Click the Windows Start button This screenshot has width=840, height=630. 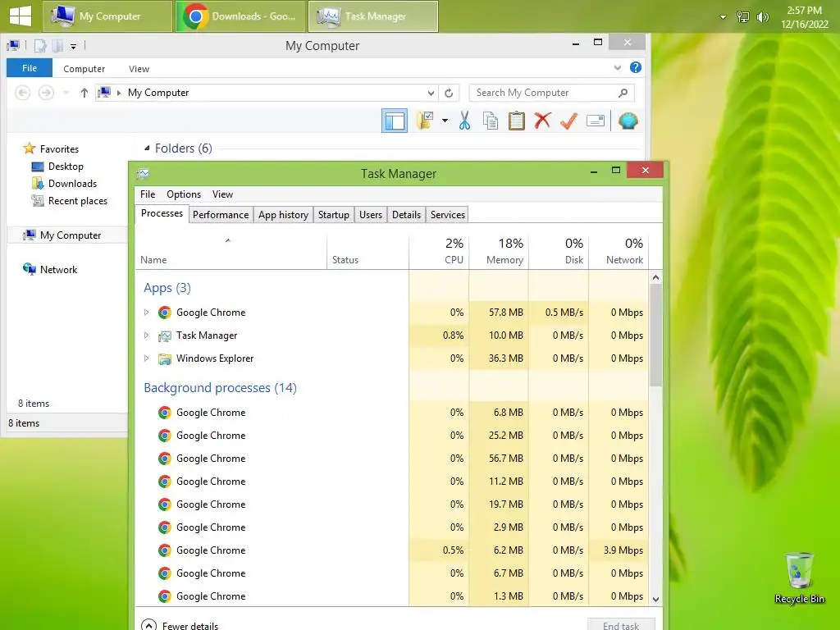click(21, 16)
